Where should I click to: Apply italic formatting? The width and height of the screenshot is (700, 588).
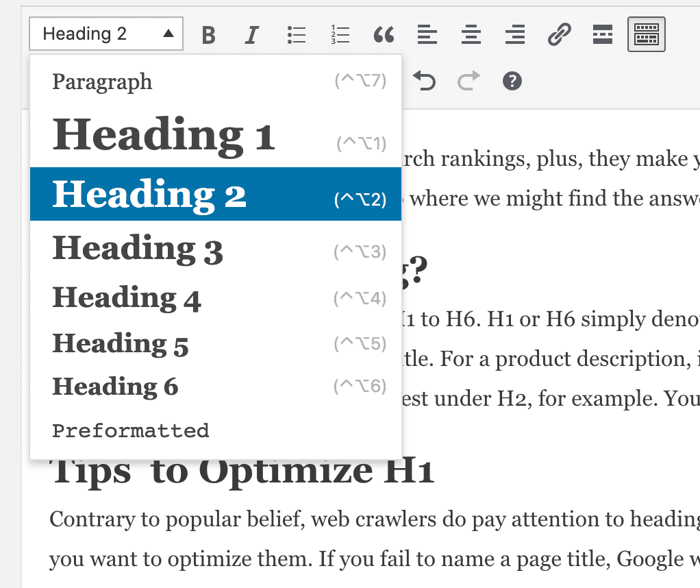[251, 34]
